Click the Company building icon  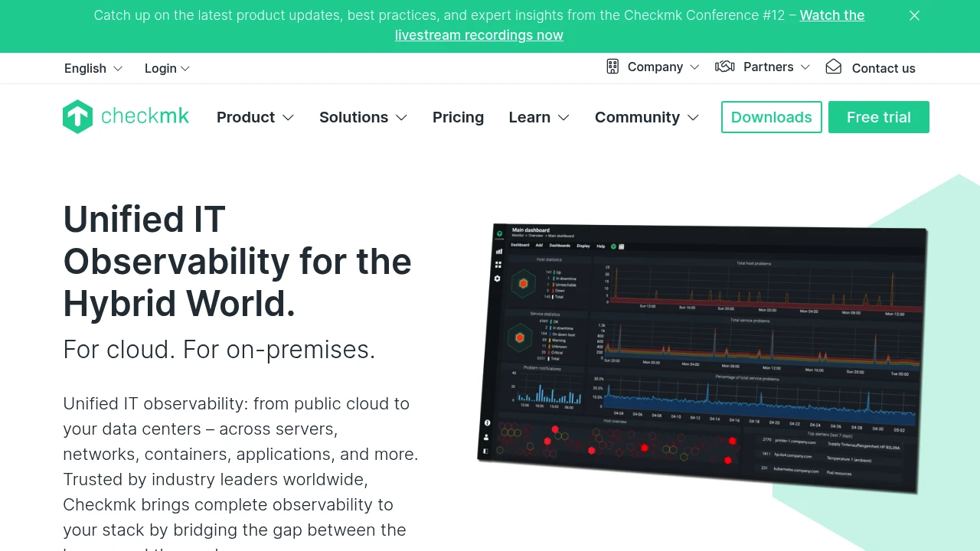[612, 67]
